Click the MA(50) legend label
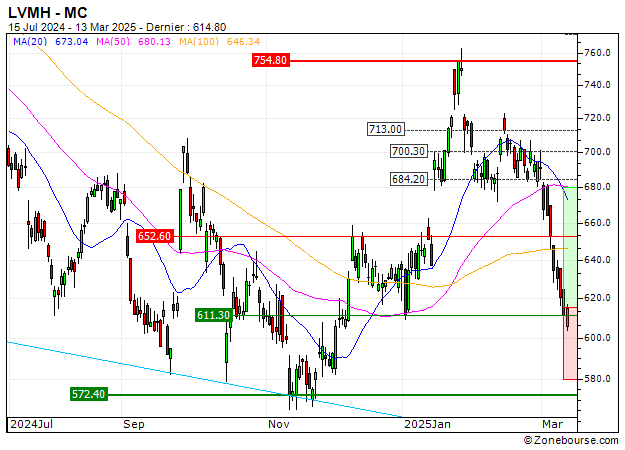This screenshot has height=450, width=625. point(113,41)
